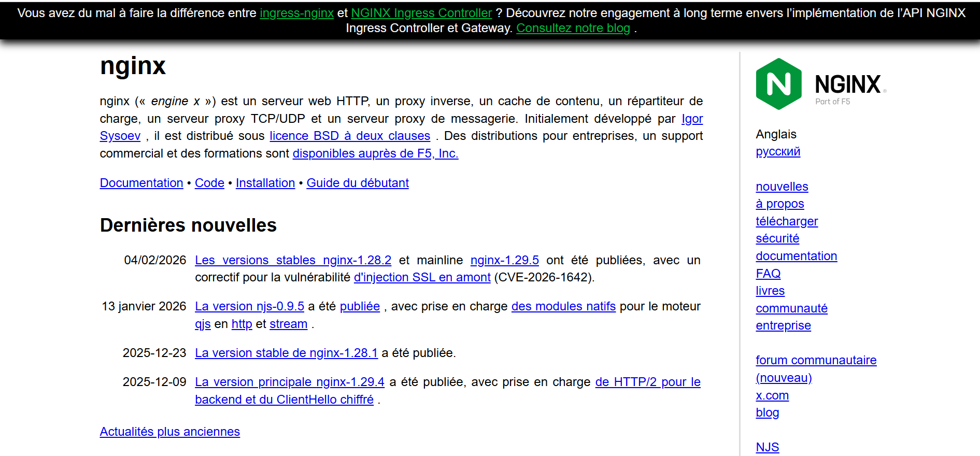980x456 pixels.
Task: Open the ingress-nginx banner link
Action: pos(296,13)
